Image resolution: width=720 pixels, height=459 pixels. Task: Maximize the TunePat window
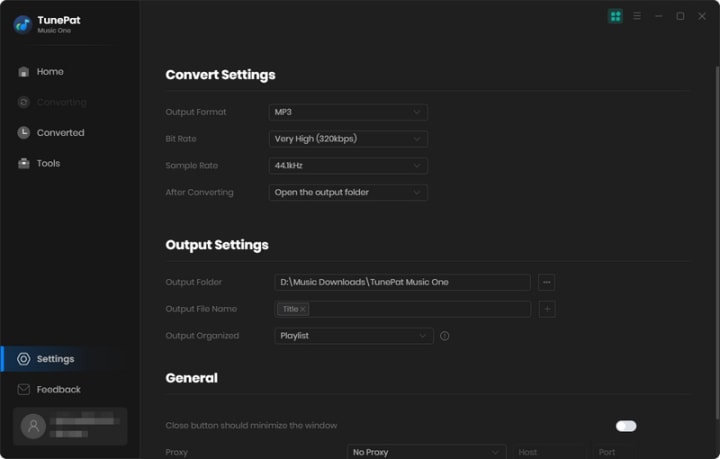pos(680,16)
